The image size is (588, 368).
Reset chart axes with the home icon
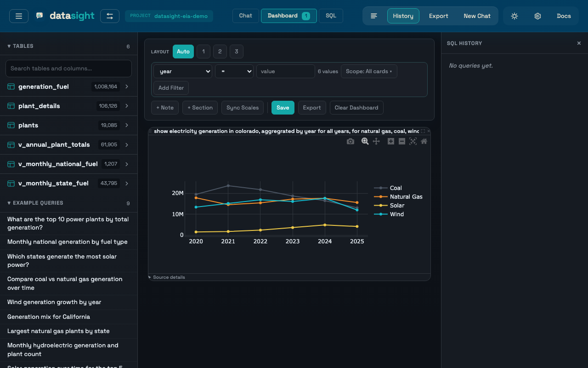pyautogui.click(x=424, y=141)
